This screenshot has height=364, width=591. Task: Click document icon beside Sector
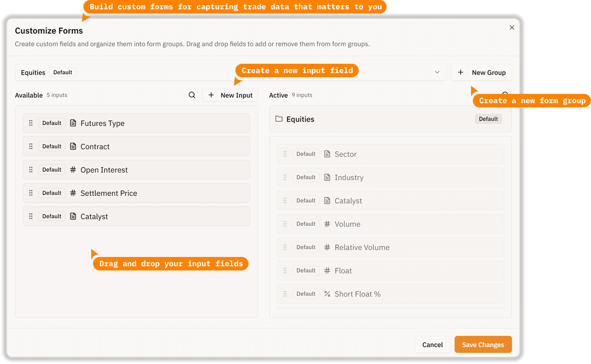327,154
